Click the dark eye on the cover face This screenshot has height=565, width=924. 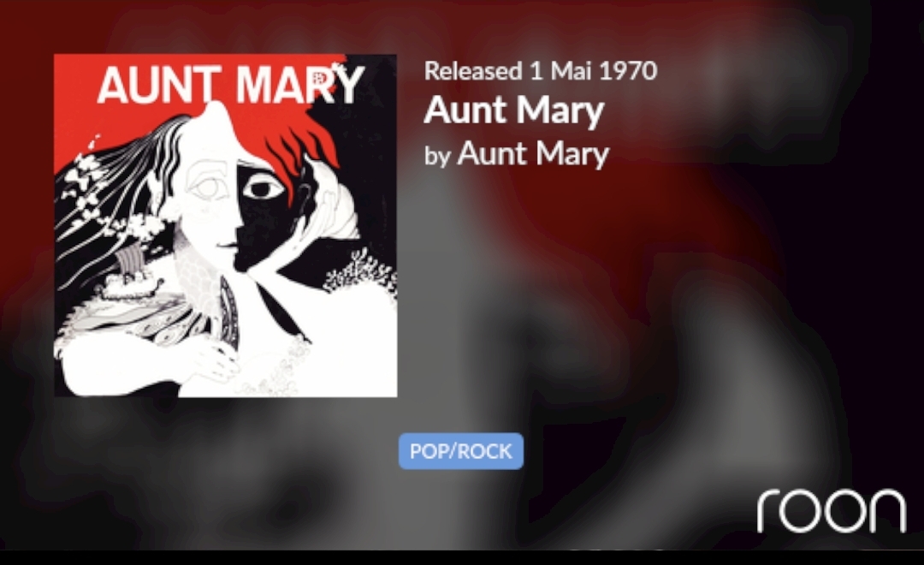tap(264, 189)
